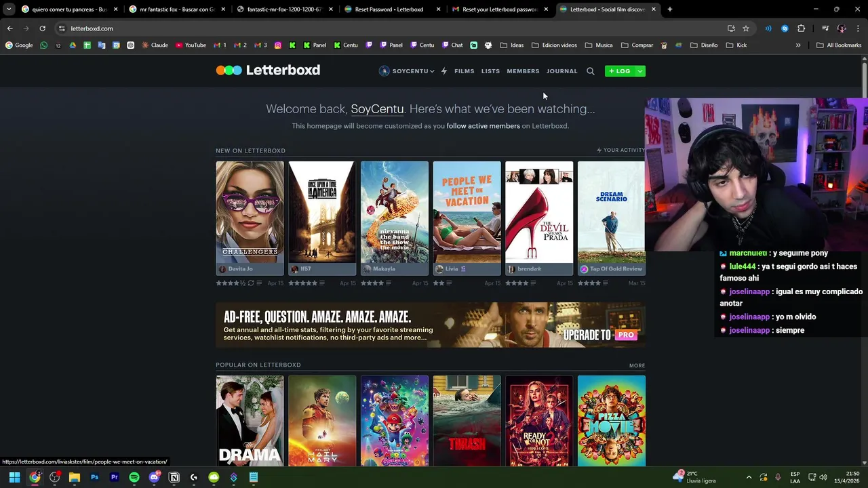Click MORE next to Popular on Letterboxd
The width and height of the screenshot is (868, 488).
pyautogui.click(x=637, y=365)
